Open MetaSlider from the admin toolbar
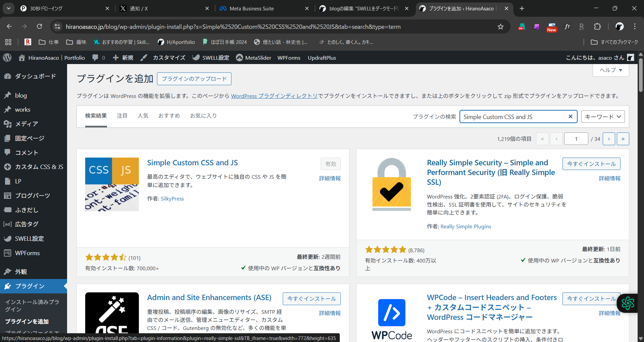The width and height of the screenshot is (644, 342). pos(253,57)
